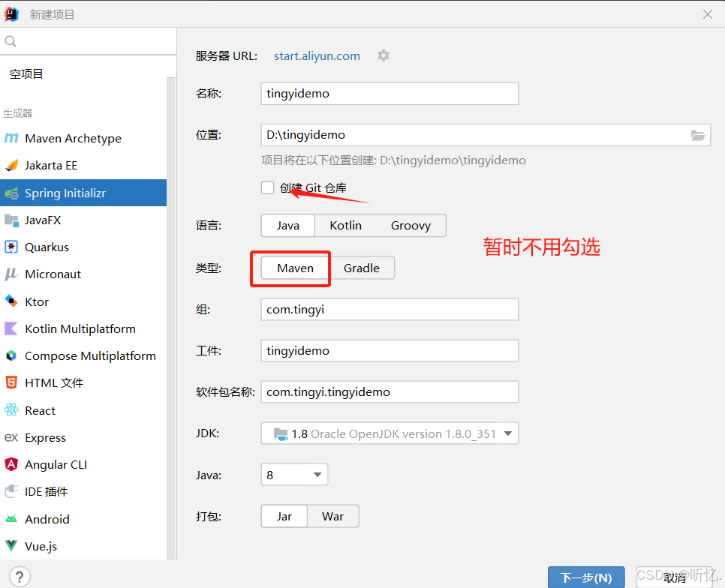Select the empty project entry 空项目
Image resolution: width=725 pixels, height=588 pixels.
83,74
